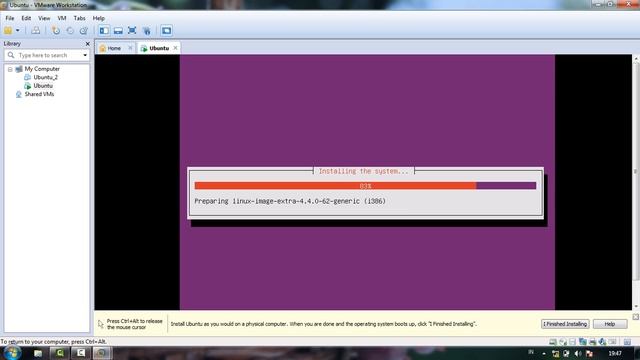Take a snapshot of this virtual machine
This screenshot has width=640, height=360.
[56, 31]
